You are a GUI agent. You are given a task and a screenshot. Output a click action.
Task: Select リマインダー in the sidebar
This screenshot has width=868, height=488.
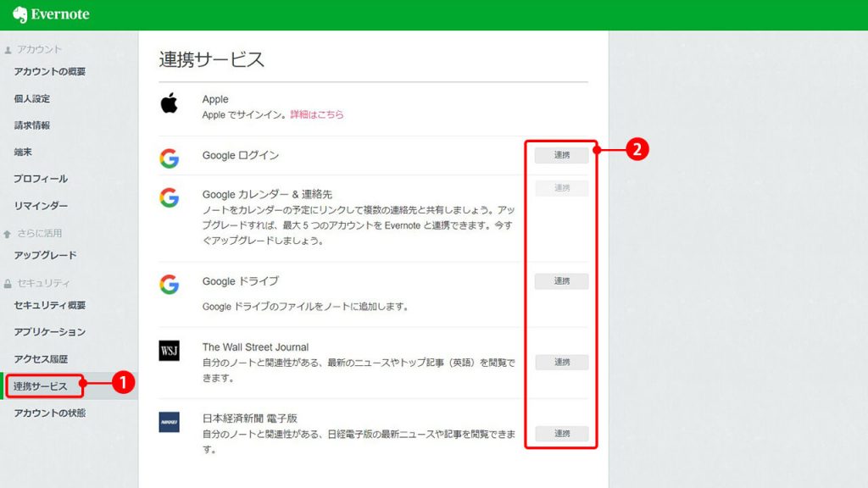point(41,205)
